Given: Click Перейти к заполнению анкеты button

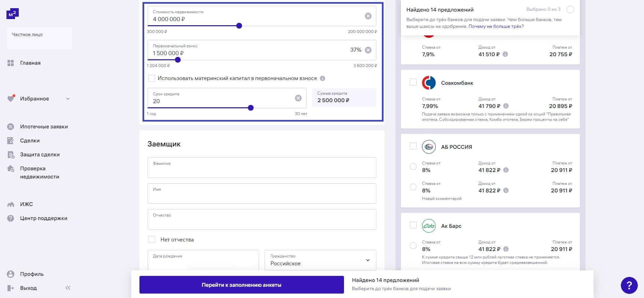Looking at the screenshot, I should (x=241, y=285).
